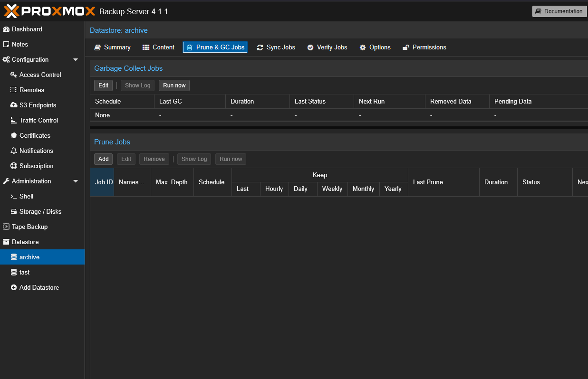The width and height of the screenshot is (588, 379).
Task: Click Run now for Garbage Collect Jobs
Action: coord(174,85)
